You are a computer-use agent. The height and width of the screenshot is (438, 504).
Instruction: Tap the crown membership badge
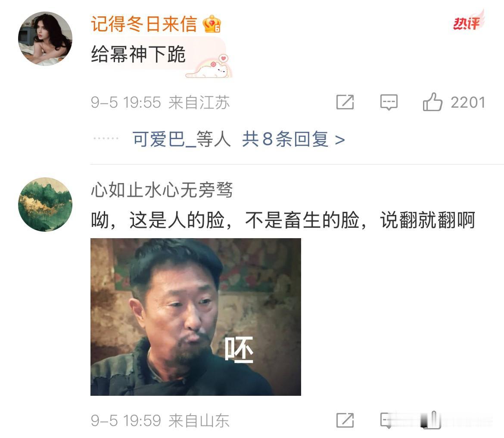point(212,24)
